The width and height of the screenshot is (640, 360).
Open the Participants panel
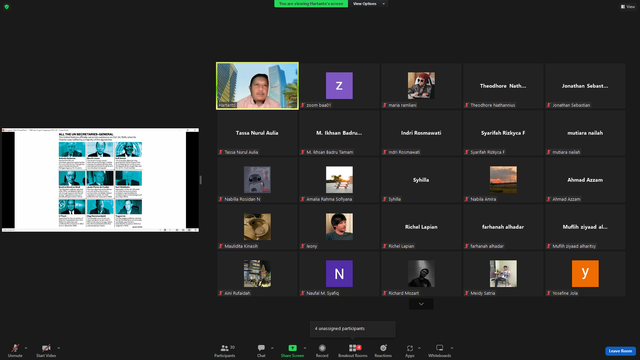point(225,350)
